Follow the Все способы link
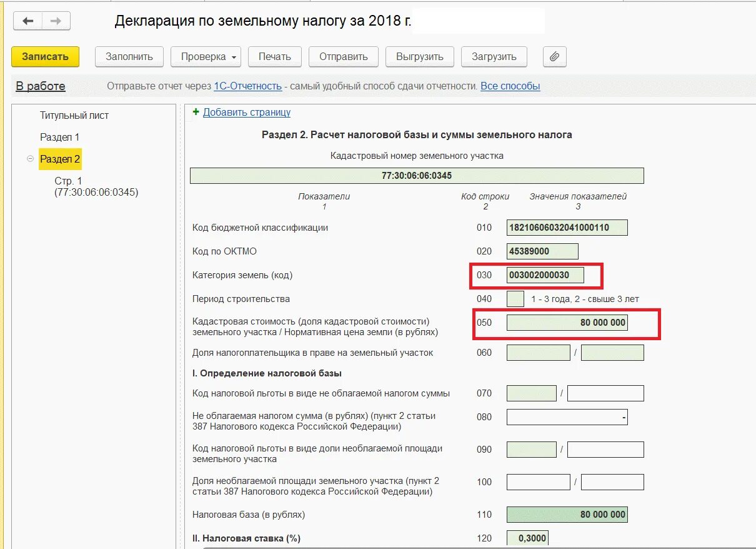The height and width of the screenshot is (549, 756). tap(510, 86)
